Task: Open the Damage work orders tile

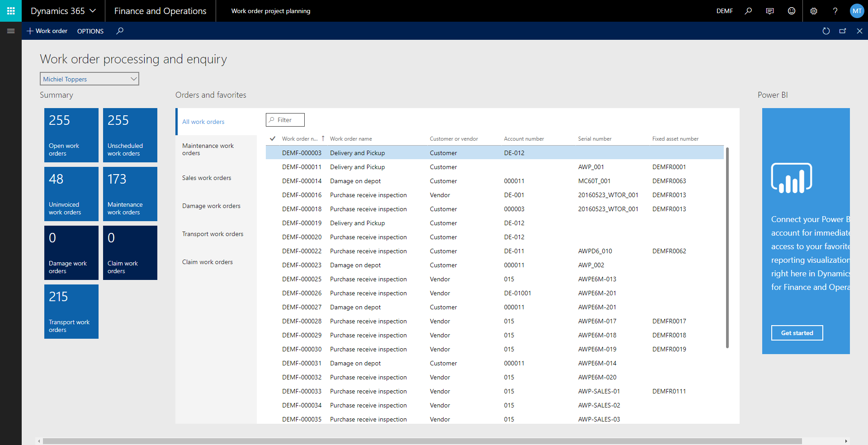Action: click(71, 253)
